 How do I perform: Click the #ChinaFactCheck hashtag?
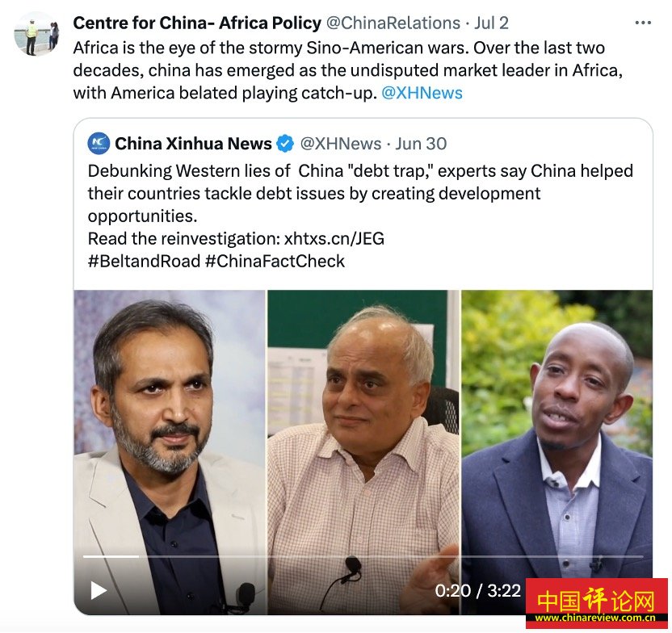point(275,262)
